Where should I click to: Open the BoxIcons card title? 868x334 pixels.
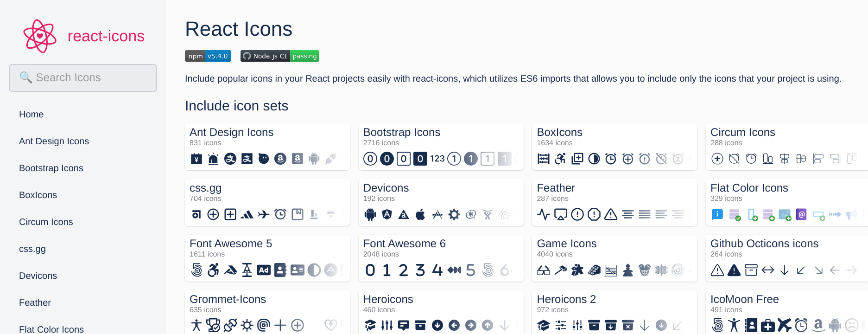[x=560, y=132]
